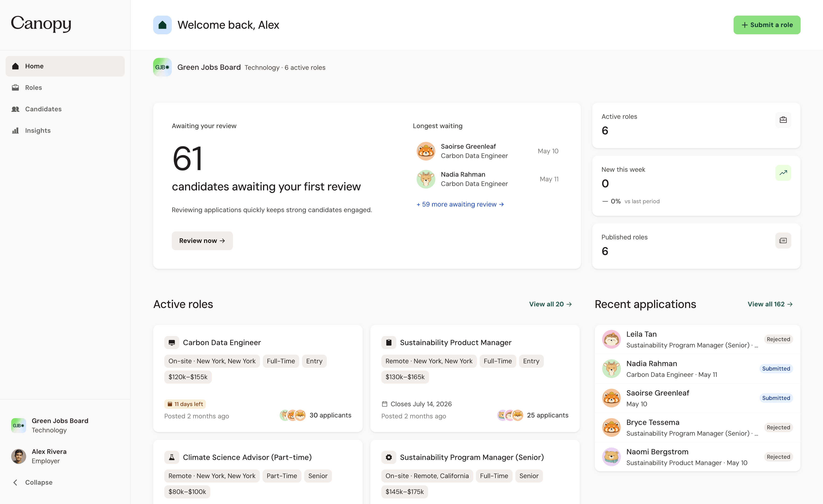
Task: Click Technology · 6 active roles text
Action: pos(285,67)
